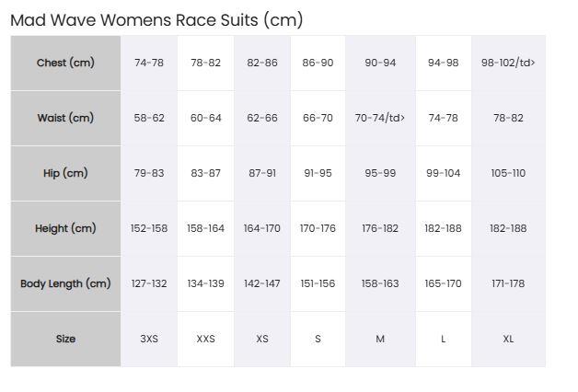Click the waist value 70-74/td>
The image size is (578, 392).
[x=380, y=119]
